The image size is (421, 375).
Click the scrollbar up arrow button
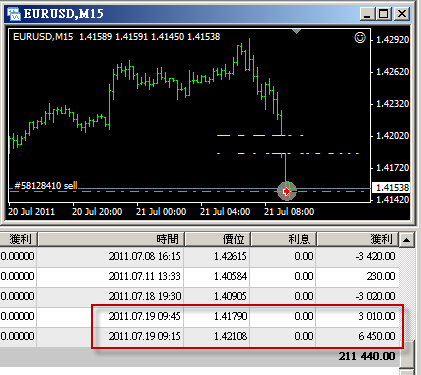pos(407,240)
